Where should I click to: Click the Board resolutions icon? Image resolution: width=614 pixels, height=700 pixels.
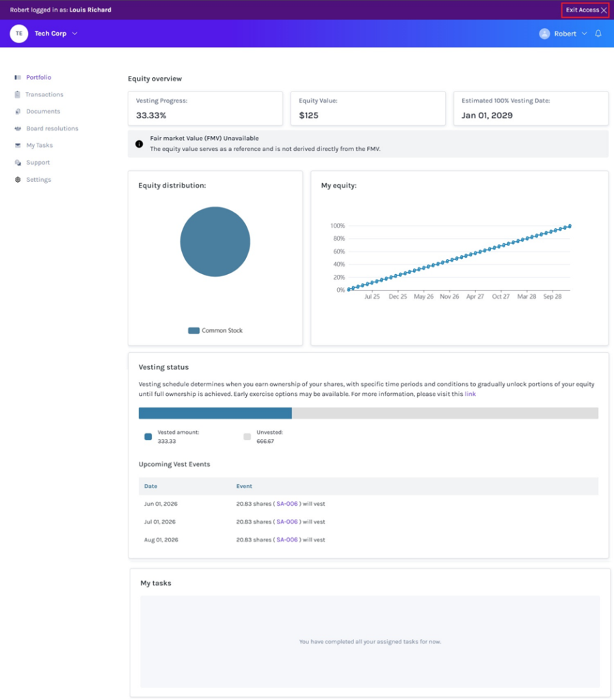coord(18,128)
